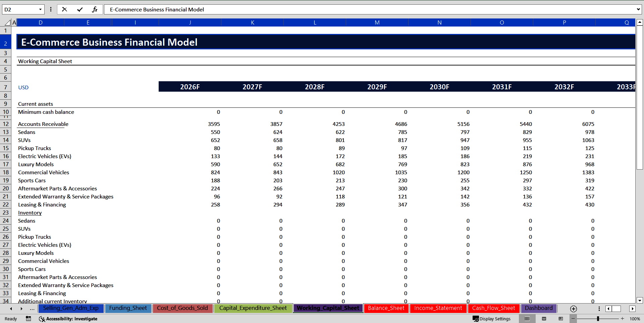Open the Cost_of_Goods_Sold tab
This screenshot has height=323, width=644.
click(x=182, y=308)
